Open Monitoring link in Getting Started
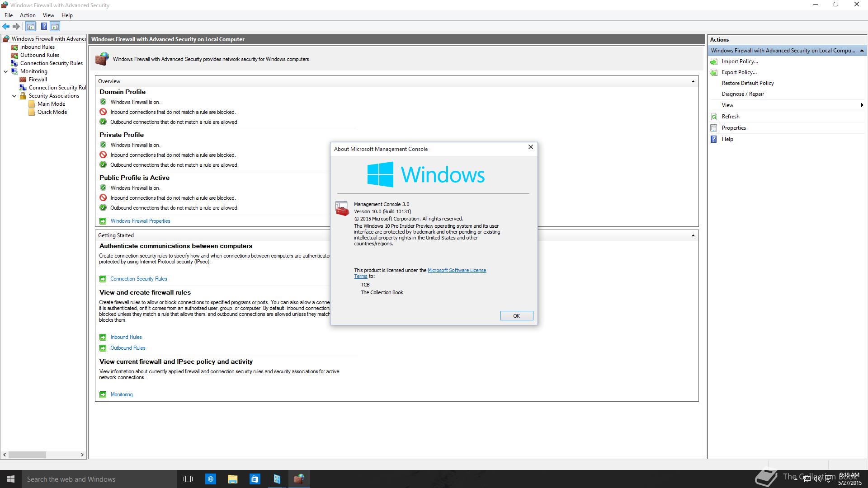The width and height of the screenshot is (868, 488). click(122, 394)
